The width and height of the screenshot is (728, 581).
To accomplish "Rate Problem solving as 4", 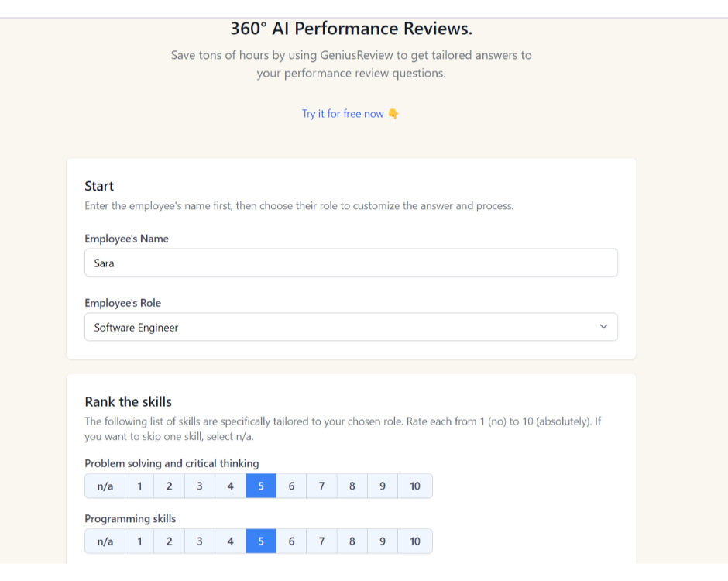I will coord(230,486).
